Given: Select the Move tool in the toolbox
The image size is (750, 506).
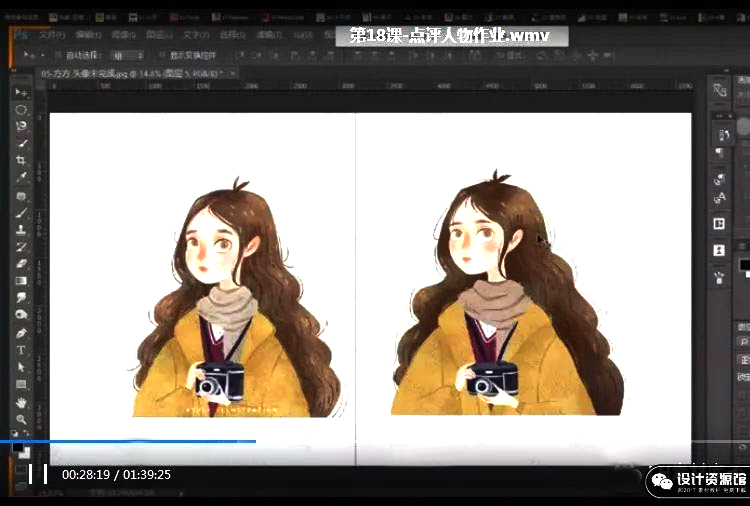Looking at the screenshot, I should point(21,92).
